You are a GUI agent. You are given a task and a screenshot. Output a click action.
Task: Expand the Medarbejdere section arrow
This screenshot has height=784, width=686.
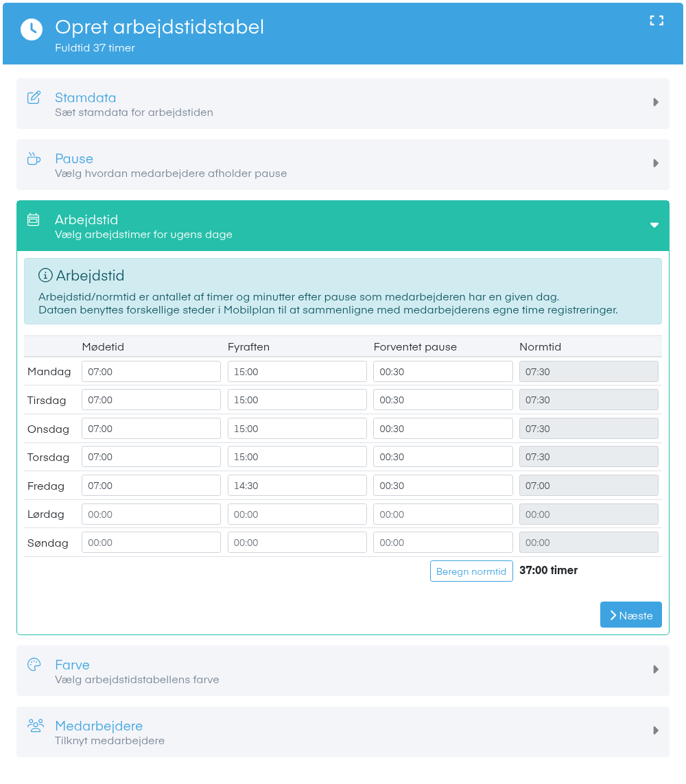656,730
